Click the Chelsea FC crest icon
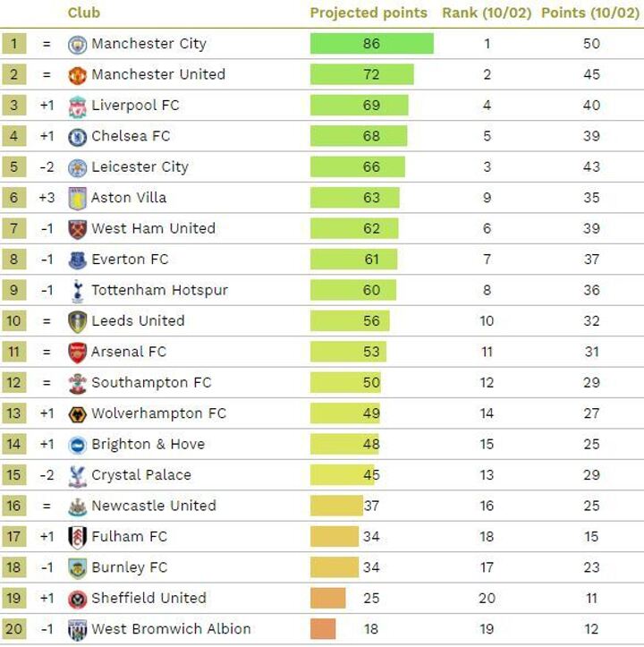644x647 pixels. pos(78,136)
